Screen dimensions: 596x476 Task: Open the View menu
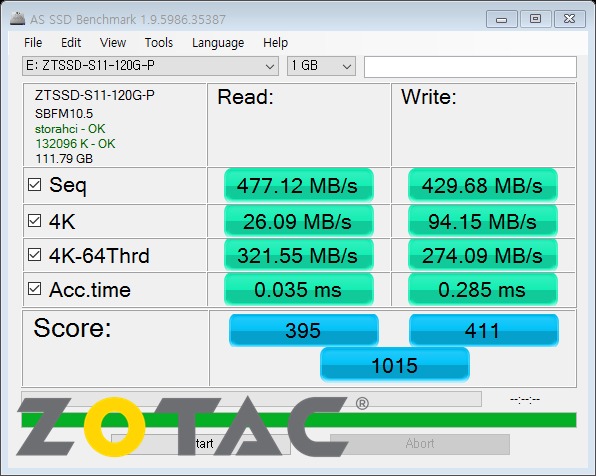pyautogui.click(x=113, y=43)
